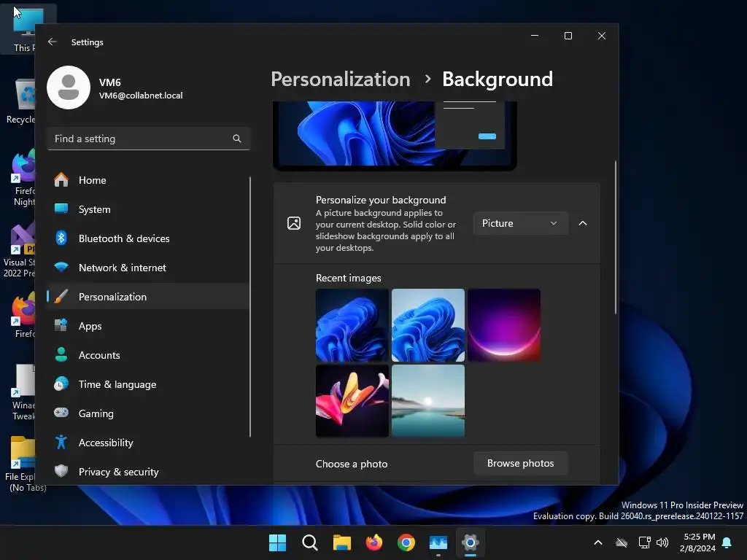Click the VM6 user avatar icon

[x=69, y=87]
